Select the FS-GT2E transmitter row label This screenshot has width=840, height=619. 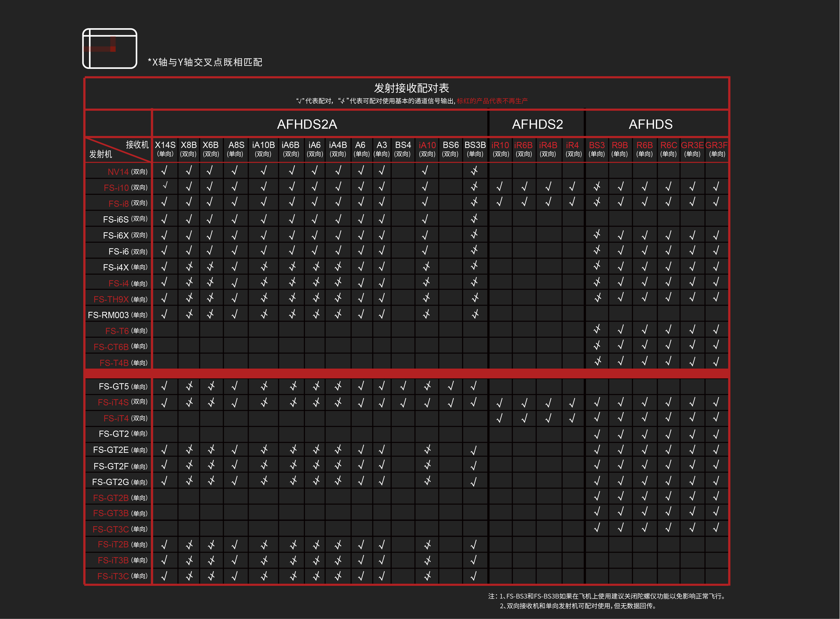pyautogui.click(x=120, y=450)
